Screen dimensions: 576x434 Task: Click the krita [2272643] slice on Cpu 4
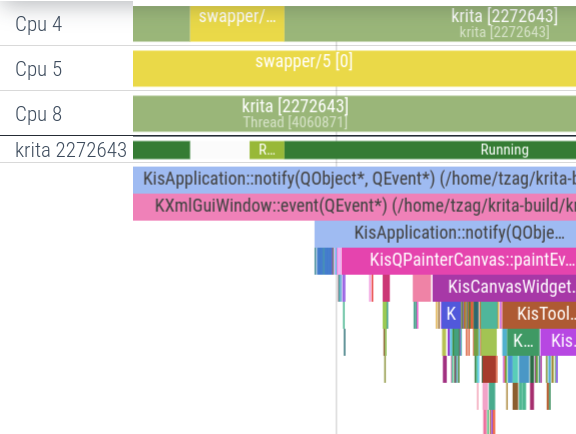click(x=430, y=24)
